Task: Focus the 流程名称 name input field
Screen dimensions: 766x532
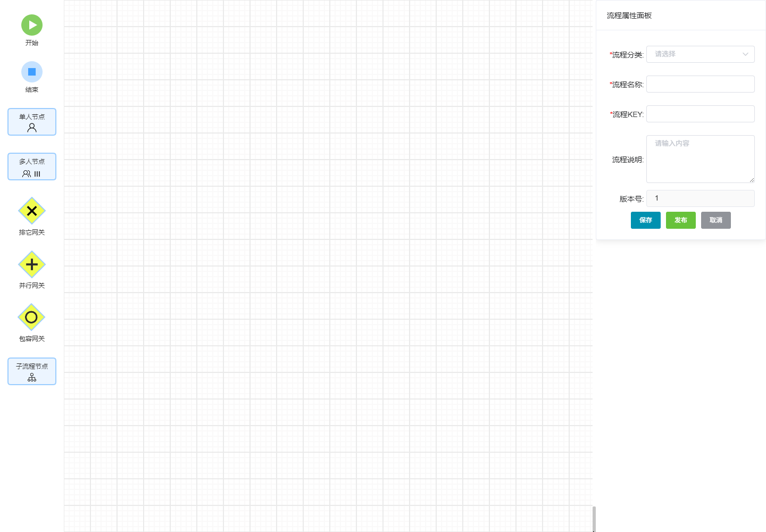Action: 700,84
